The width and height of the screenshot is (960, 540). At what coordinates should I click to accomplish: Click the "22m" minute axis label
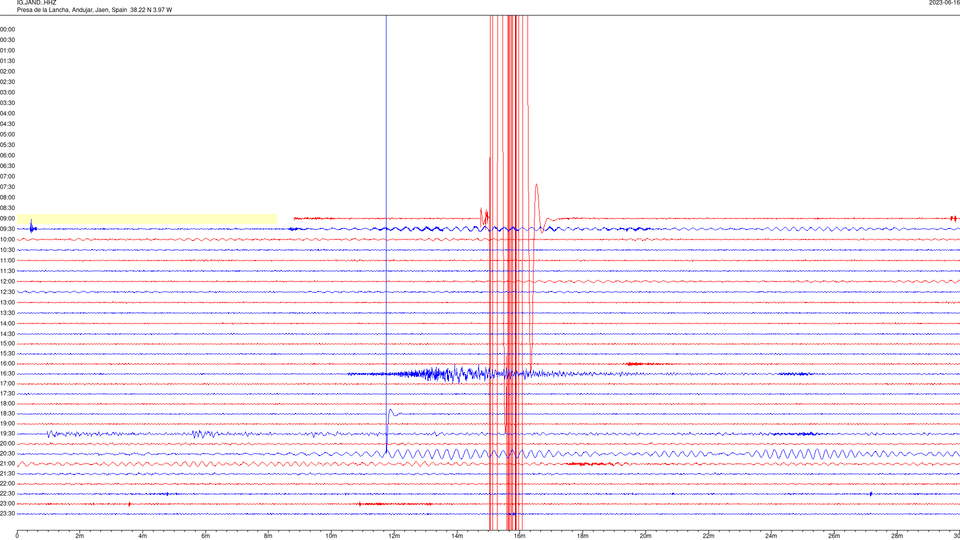point(708,536)
